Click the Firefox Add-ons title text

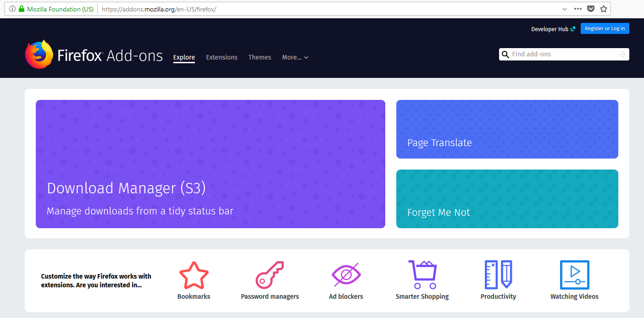110,56
